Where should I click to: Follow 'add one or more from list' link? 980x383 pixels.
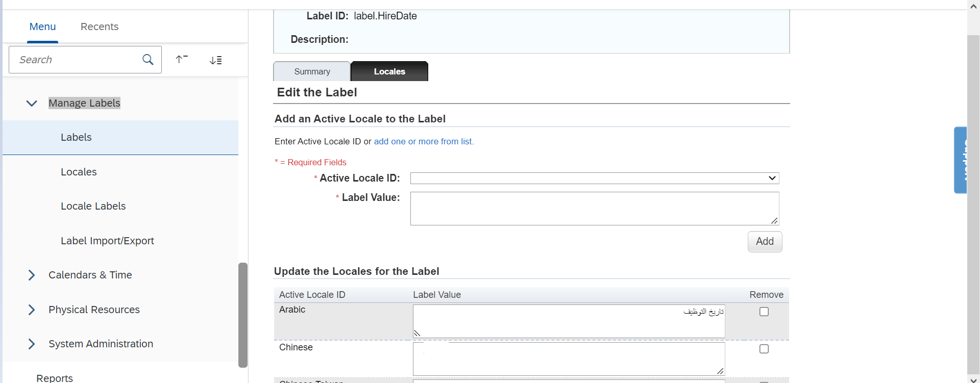click(424, 141)
